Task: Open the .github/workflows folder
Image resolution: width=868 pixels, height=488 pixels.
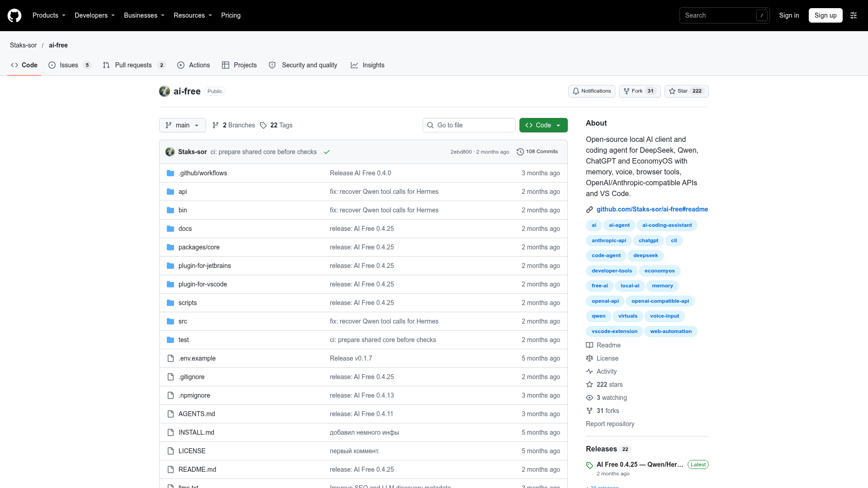Action: pos(203,173)
